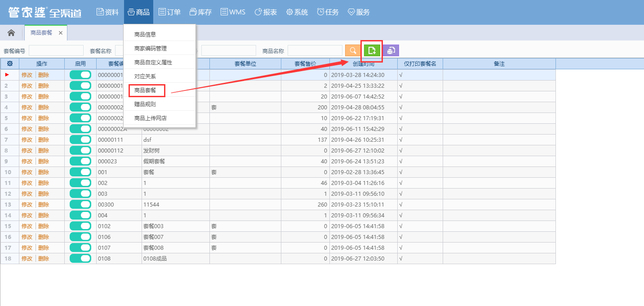Select 商家编码管理 in the dropdown
The height and width of the screenshot is (306, 644).
tap(160, 48)
